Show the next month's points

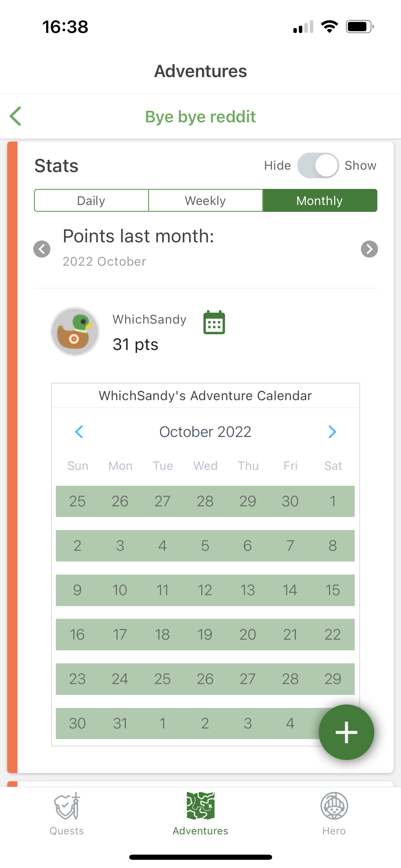click(369, 249)
